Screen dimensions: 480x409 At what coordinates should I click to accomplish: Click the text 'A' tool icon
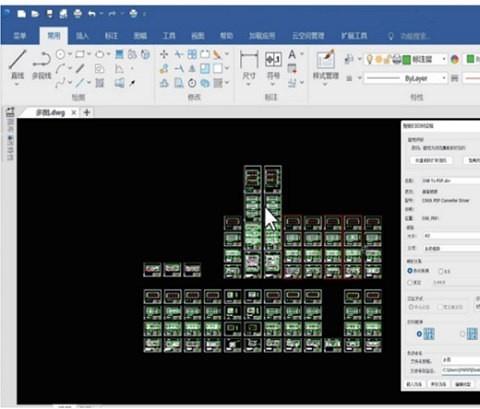[292, 54]
